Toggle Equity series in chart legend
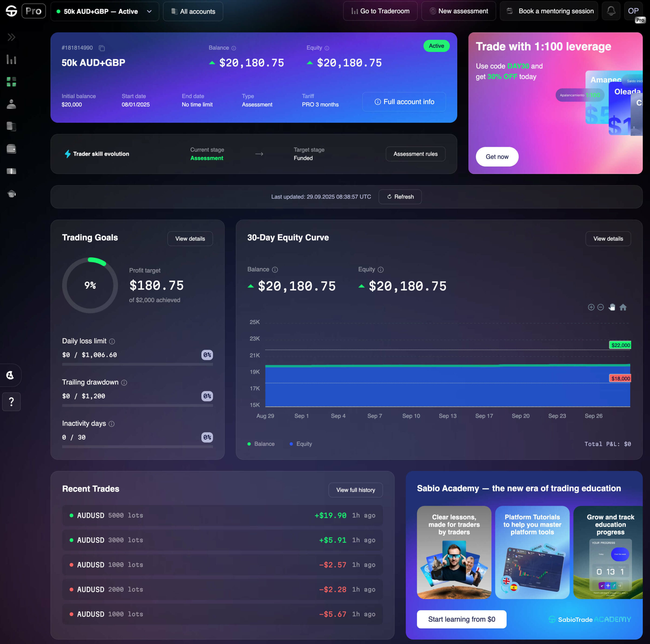Viewport: 650px width, 644px height. (x=301, y=444)
